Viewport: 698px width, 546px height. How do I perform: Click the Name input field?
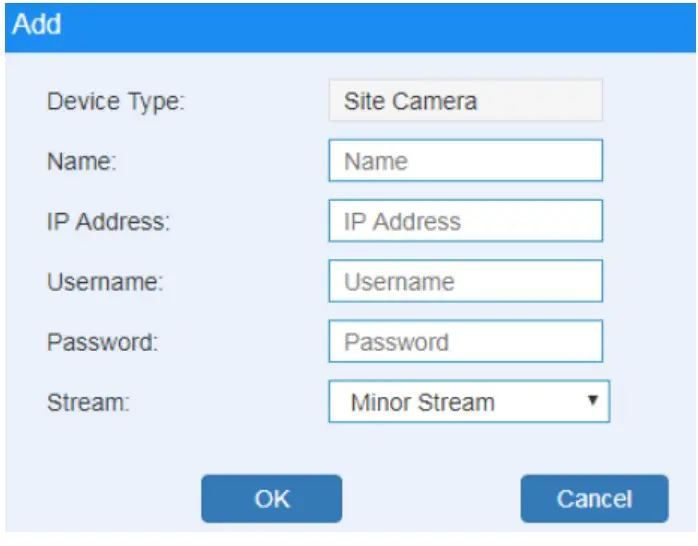tap(465, 161)
